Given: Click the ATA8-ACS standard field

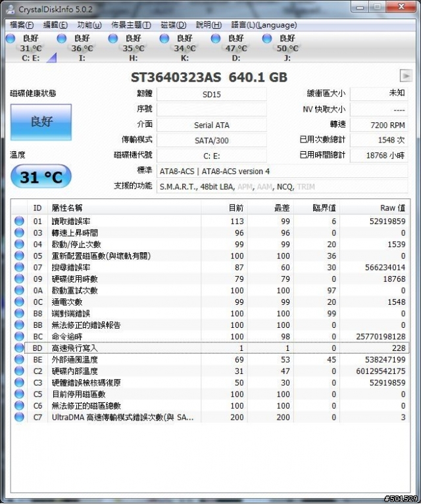Looking at the screenshot, I should tap(282, 172).
